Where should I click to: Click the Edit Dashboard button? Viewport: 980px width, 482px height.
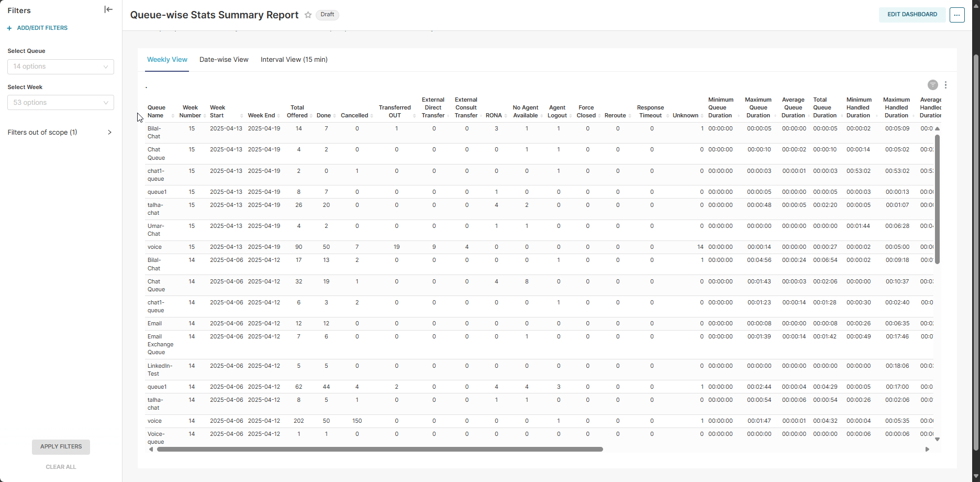912,15
